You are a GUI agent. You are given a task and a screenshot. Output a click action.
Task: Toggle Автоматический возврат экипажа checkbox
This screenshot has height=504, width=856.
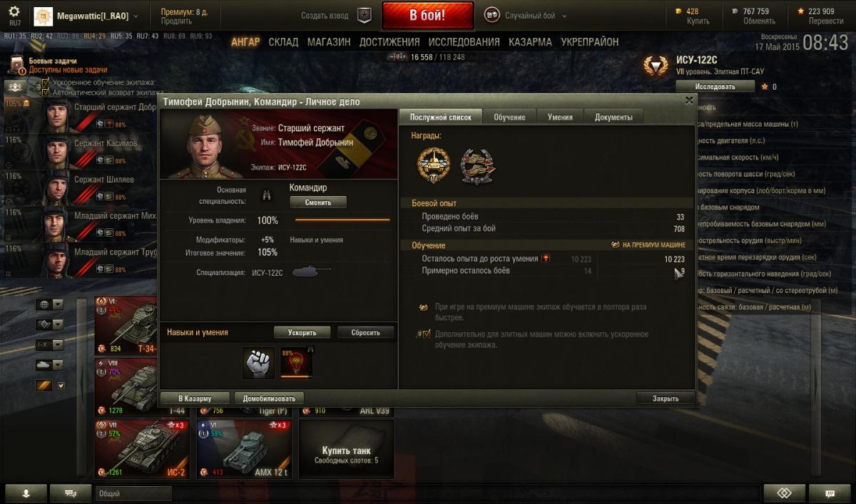pyautogui.click(x=46, y=92)
